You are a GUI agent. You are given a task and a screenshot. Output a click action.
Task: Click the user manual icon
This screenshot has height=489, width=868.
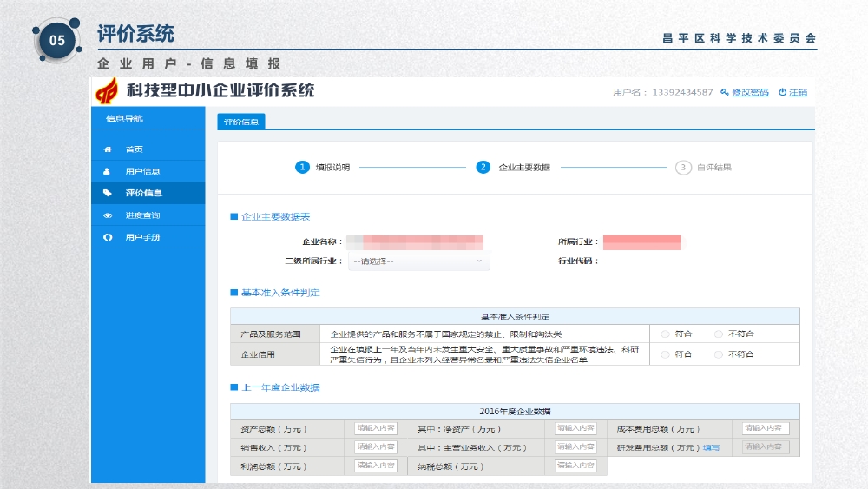pos(108,237)
